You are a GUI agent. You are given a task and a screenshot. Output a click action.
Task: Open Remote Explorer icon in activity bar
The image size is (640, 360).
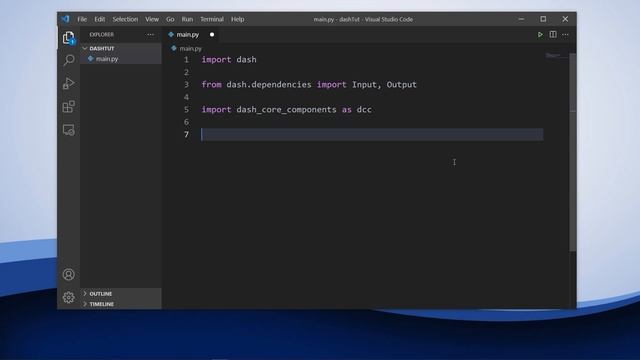pos(69,130)
